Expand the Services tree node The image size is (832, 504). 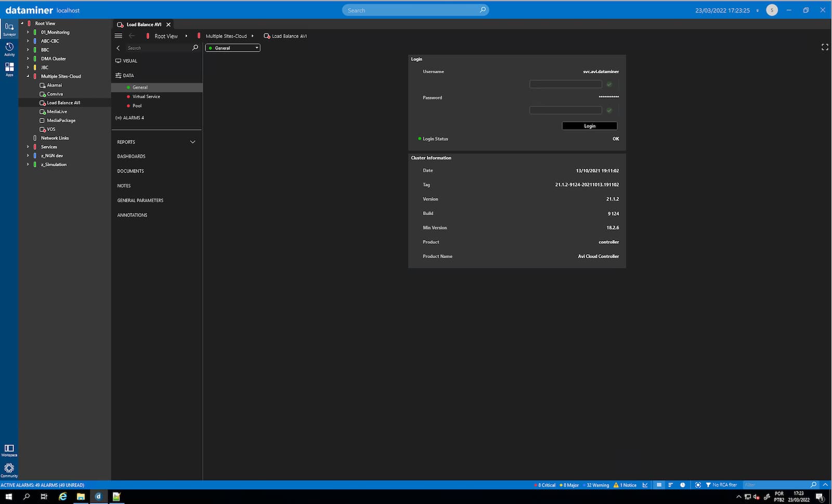(28, 147)
